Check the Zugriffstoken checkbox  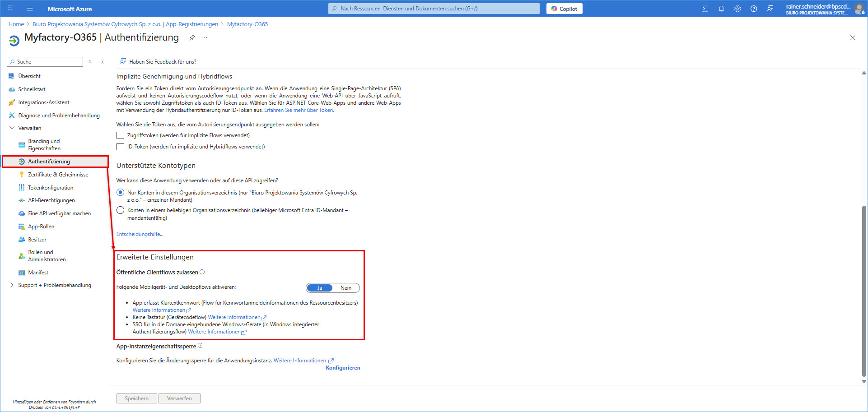120,135
